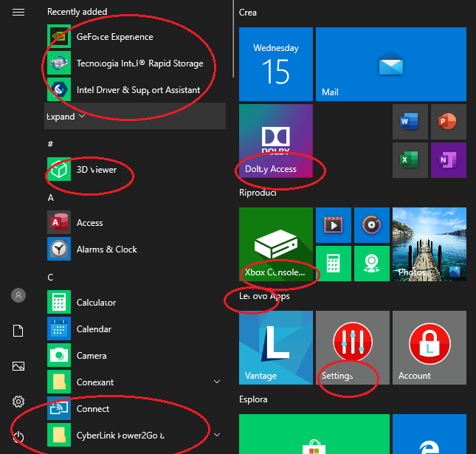Click the letter A index header
This screenshot has width=476, height=454.
pos(50,198)
